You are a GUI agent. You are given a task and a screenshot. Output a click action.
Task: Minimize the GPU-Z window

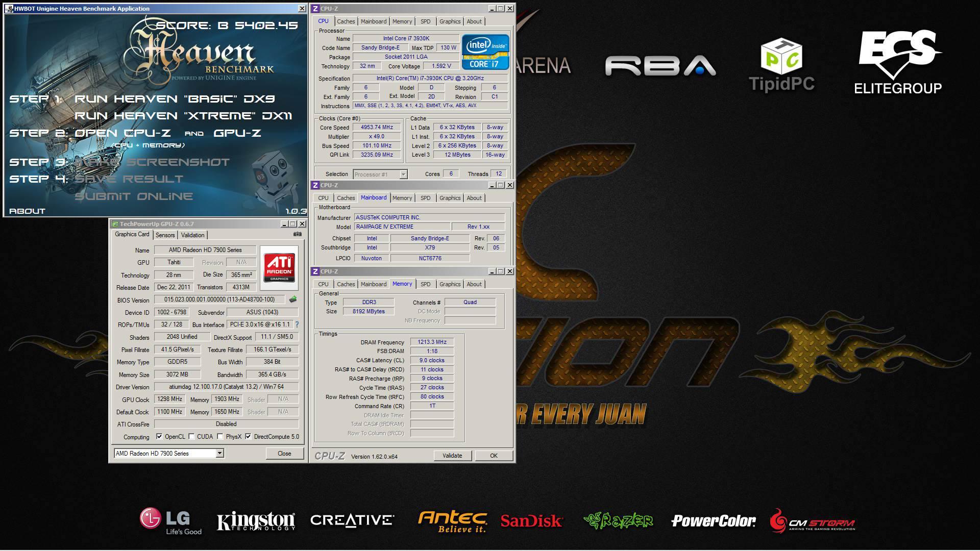(284, 224)
